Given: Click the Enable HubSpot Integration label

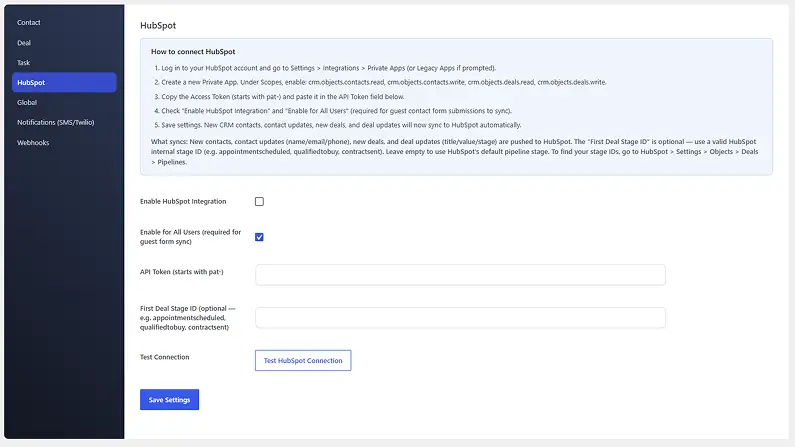Looking at the screenshot, I should click(x=183, y=201).
